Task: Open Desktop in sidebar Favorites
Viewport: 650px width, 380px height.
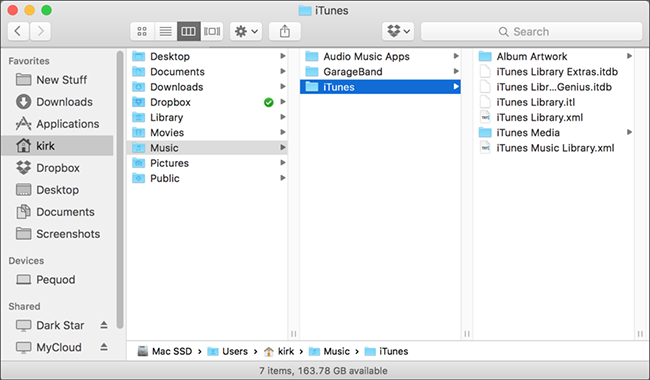Action: click(58, 189)
